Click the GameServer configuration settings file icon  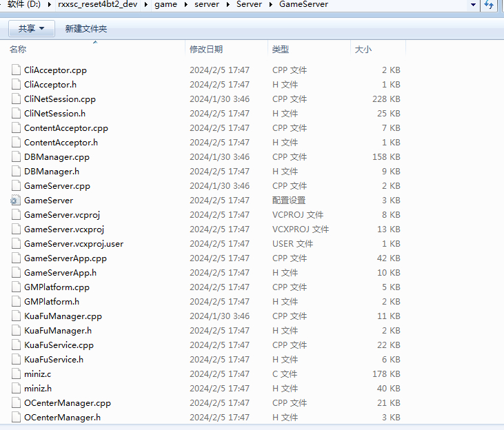tap(17, 201)
